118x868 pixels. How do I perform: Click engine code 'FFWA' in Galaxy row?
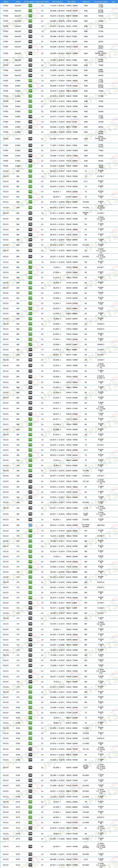(101, 31)
